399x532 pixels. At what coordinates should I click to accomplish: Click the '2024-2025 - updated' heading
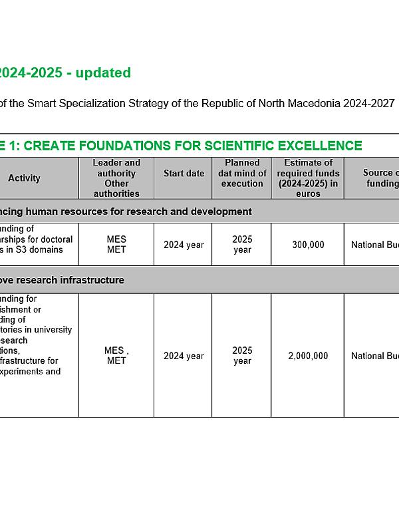point(65,72)
